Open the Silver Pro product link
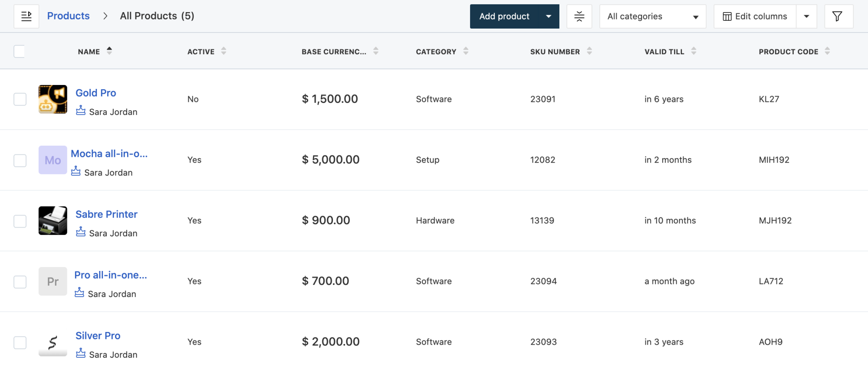 pos(98,336)
